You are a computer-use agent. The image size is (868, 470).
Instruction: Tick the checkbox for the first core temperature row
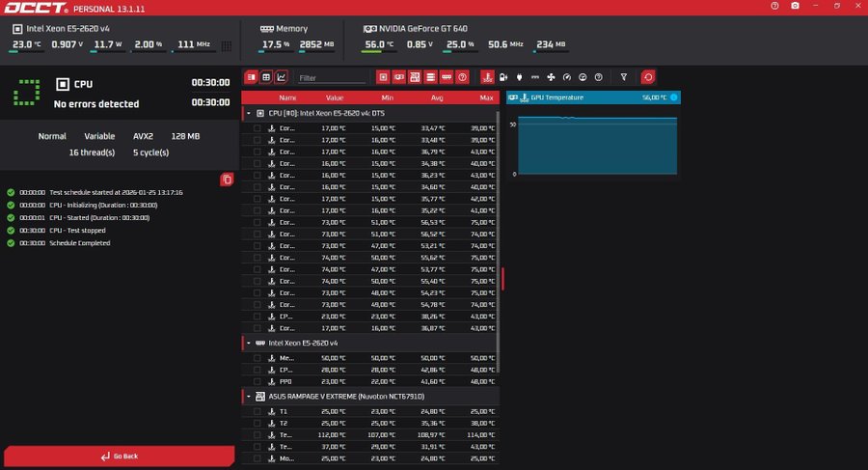click(x=258, y=128)
